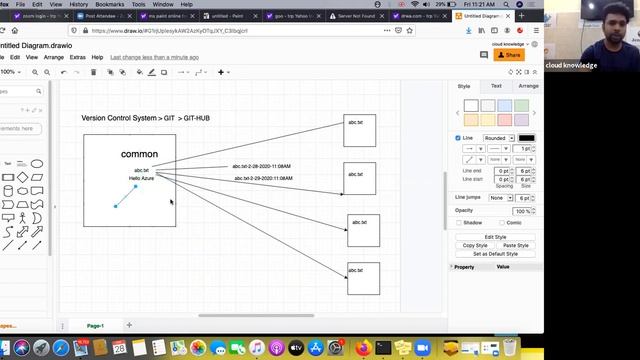640x360 pixels.
Task: Show next style swatches with right chevron
Action: (534, 113)
